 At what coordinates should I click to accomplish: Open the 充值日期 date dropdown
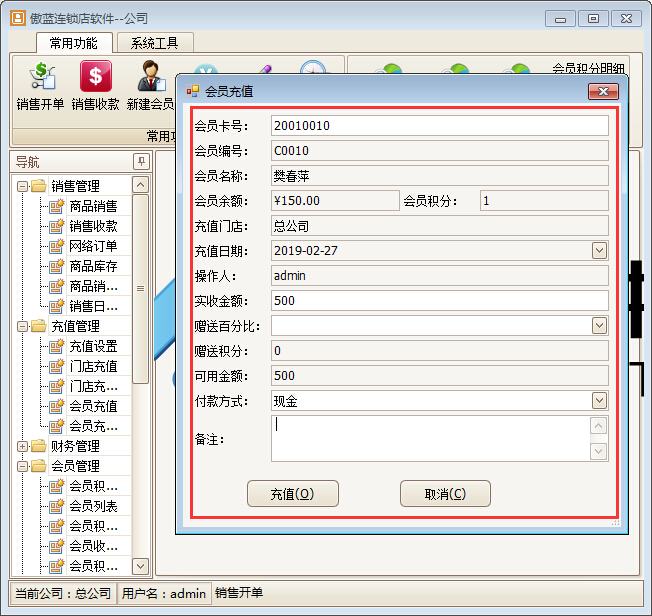pyautogui.click(x=599, y=250)
